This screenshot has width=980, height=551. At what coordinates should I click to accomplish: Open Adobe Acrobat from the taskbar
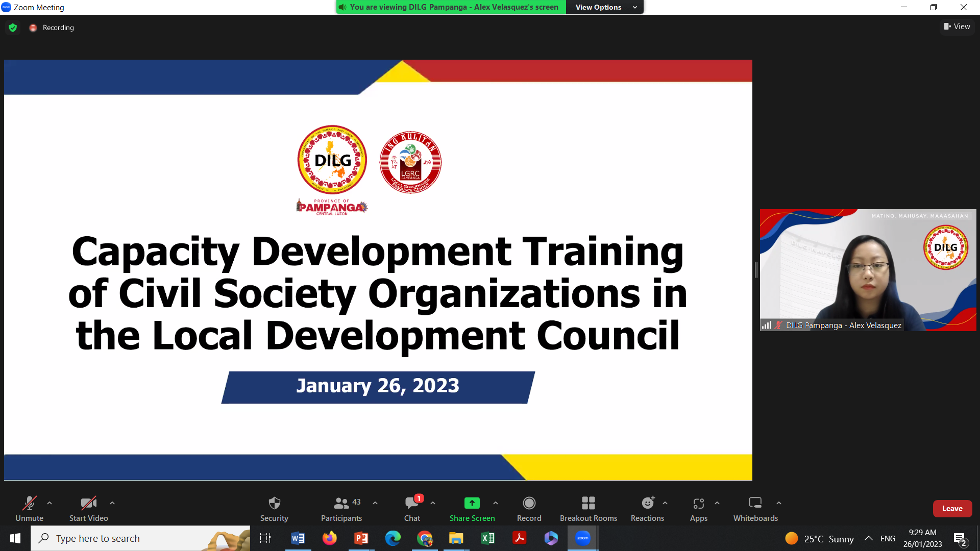point(519,538)
